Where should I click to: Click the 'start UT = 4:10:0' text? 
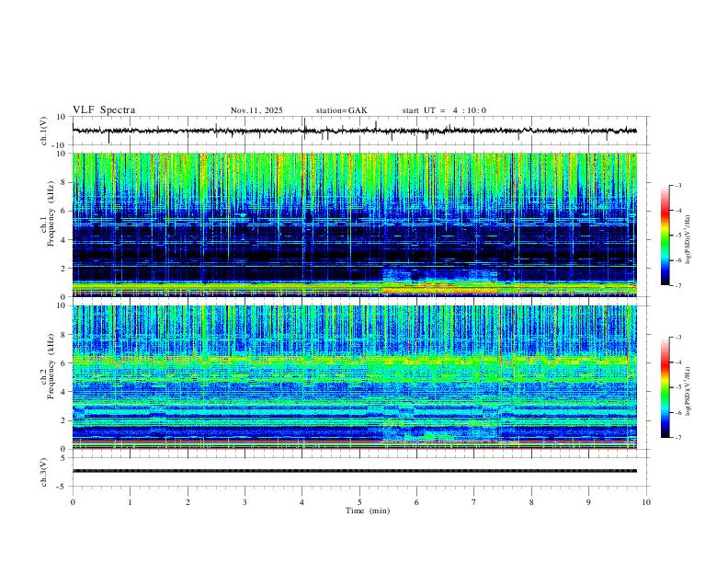pyautogui.click(x=444, y=110)
